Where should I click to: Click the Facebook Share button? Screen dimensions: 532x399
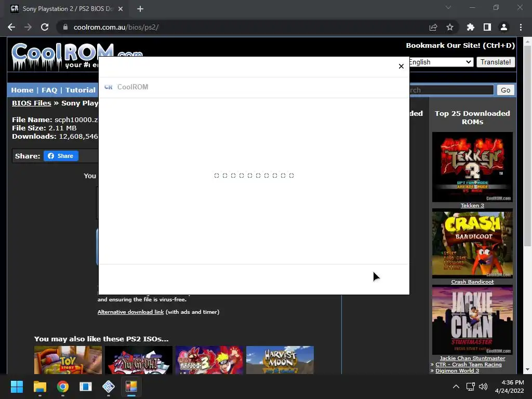pos(61,156)
